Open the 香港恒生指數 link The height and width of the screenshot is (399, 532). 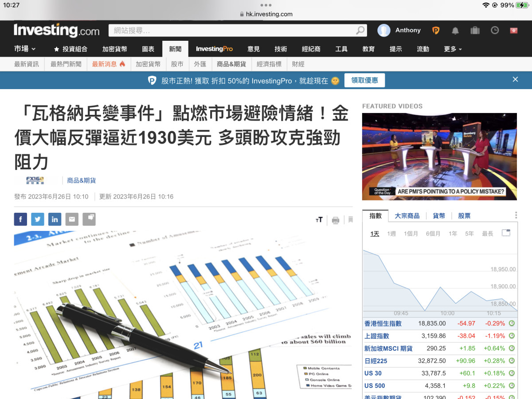(x=383, y=324)
